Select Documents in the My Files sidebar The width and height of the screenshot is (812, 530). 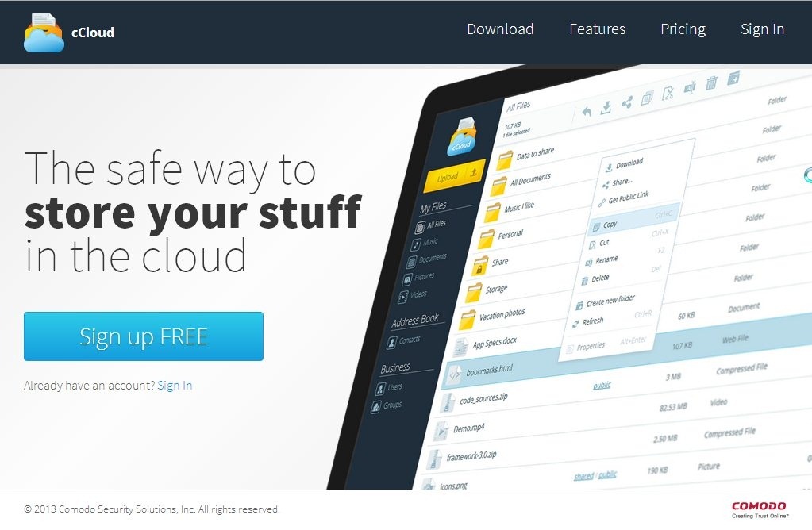click(426, 259)
